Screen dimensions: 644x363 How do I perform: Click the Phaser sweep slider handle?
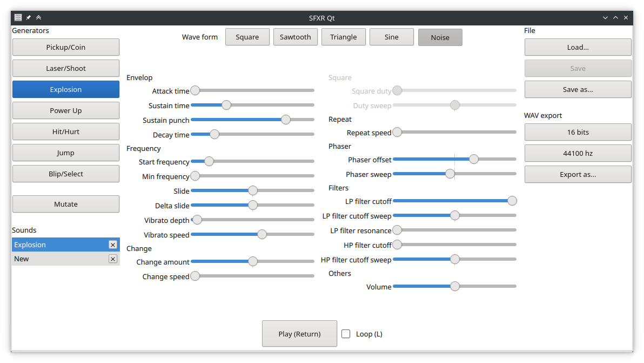coord(450,174)
